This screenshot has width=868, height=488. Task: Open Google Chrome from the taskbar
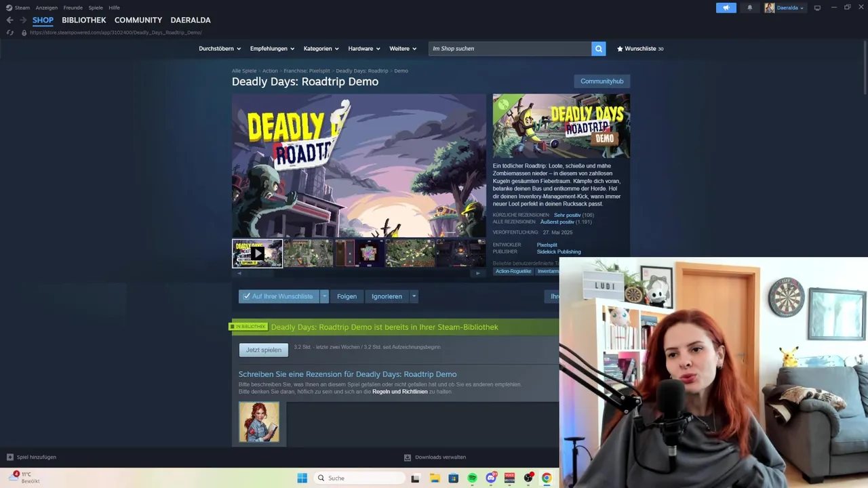coord(547,478)
